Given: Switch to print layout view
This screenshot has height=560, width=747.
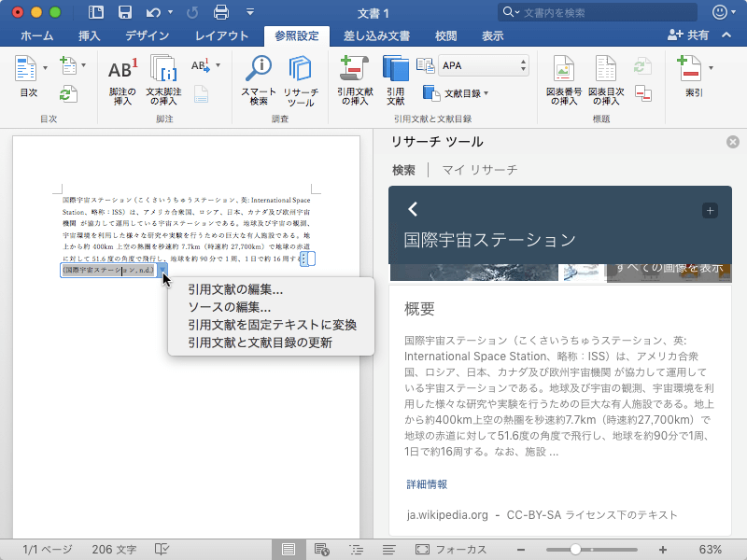Looking at the screenshot, I should tap(289, 550).
